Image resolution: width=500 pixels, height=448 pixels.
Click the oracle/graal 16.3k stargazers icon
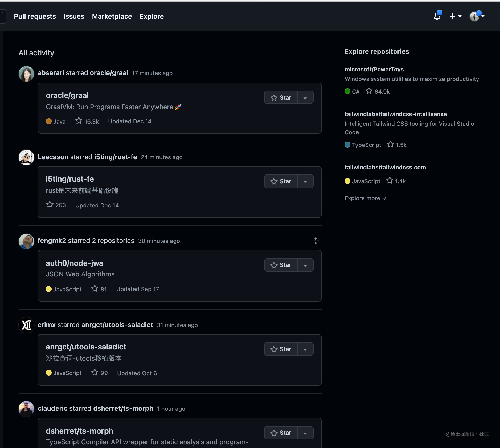79,121
